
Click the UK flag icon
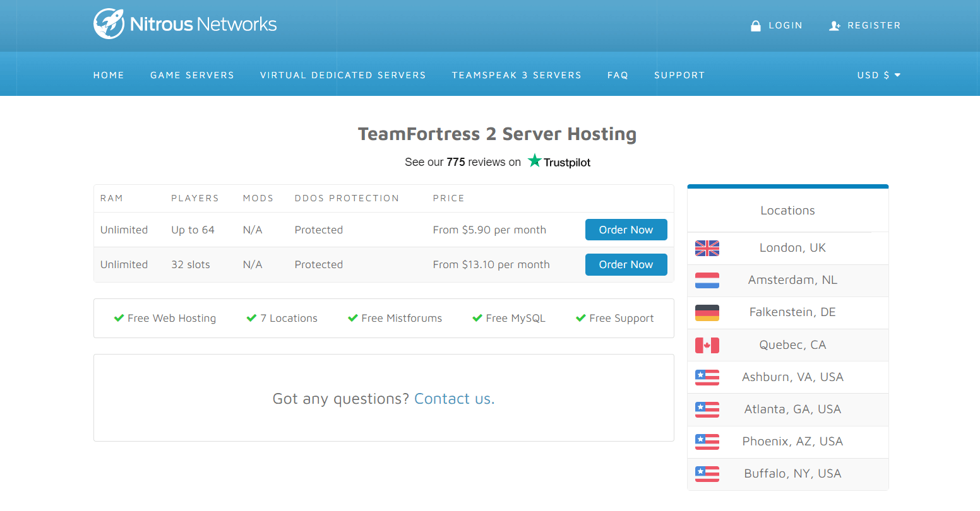point(707,248)
